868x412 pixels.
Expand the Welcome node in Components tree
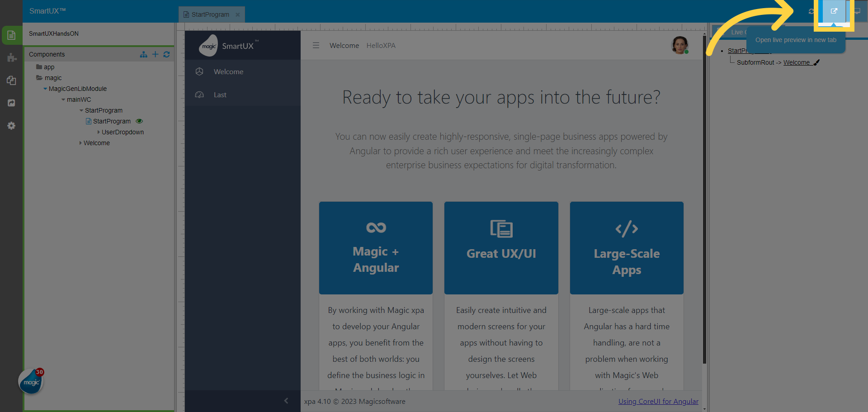click(x=80, y=143)
